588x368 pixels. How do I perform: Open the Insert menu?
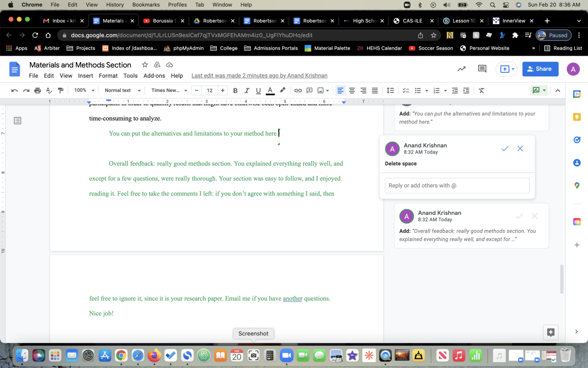tap(85, 76)
